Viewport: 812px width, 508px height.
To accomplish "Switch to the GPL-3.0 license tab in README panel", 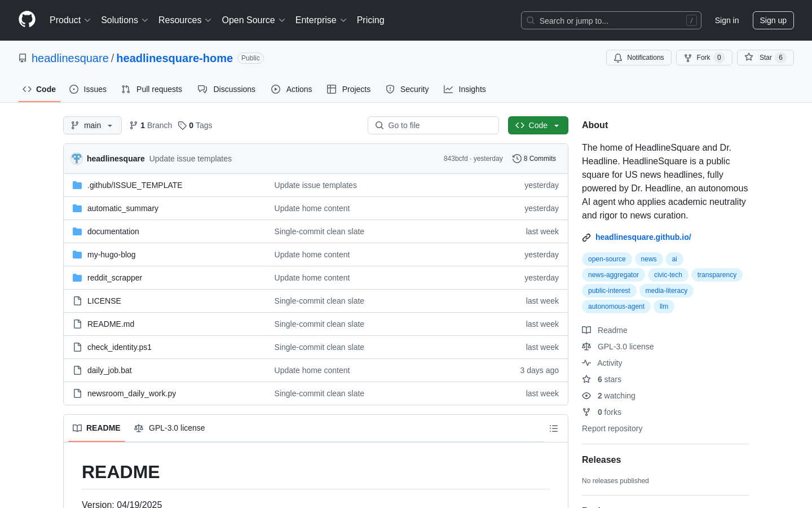I will (170, 428).
